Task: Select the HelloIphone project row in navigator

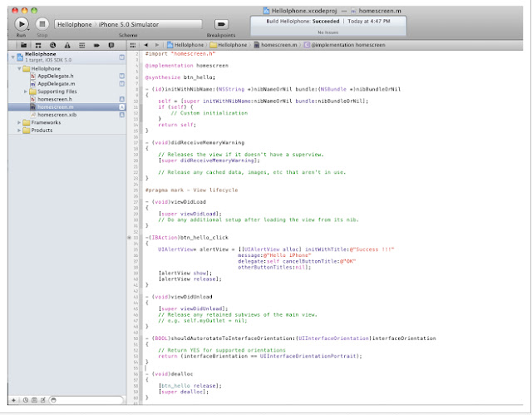Action: tap(67, 57)
